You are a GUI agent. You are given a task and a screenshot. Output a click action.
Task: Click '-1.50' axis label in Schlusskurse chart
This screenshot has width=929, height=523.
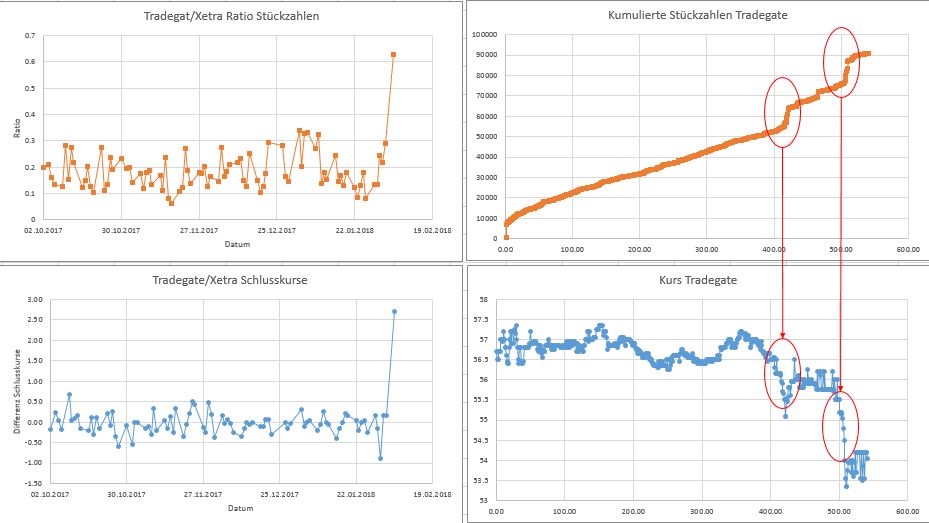coord(34,483)
